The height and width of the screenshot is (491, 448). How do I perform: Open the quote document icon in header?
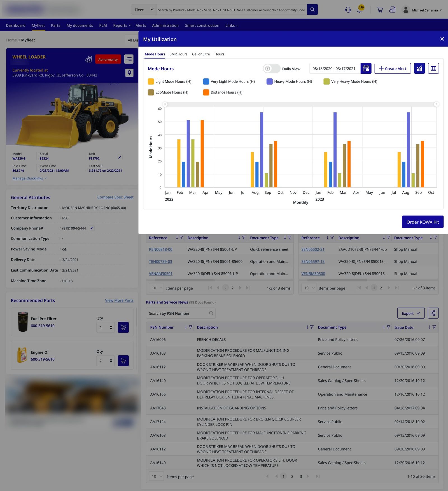(392, 10)
